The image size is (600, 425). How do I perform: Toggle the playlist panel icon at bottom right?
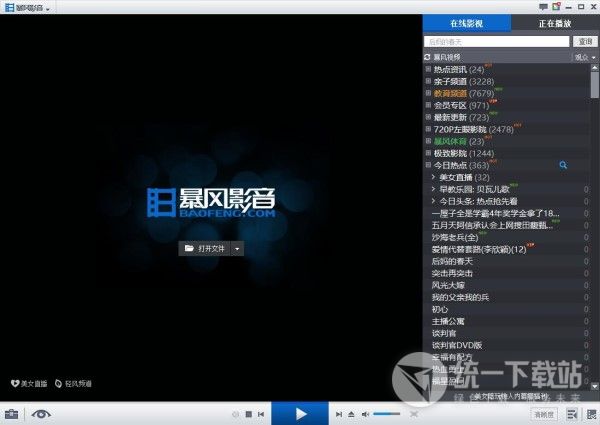pyautogui.click(x=591, y=414)
